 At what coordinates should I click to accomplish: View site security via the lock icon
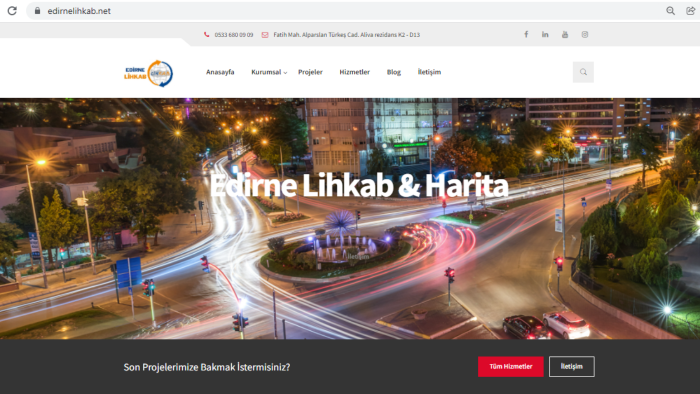[38, 11]
